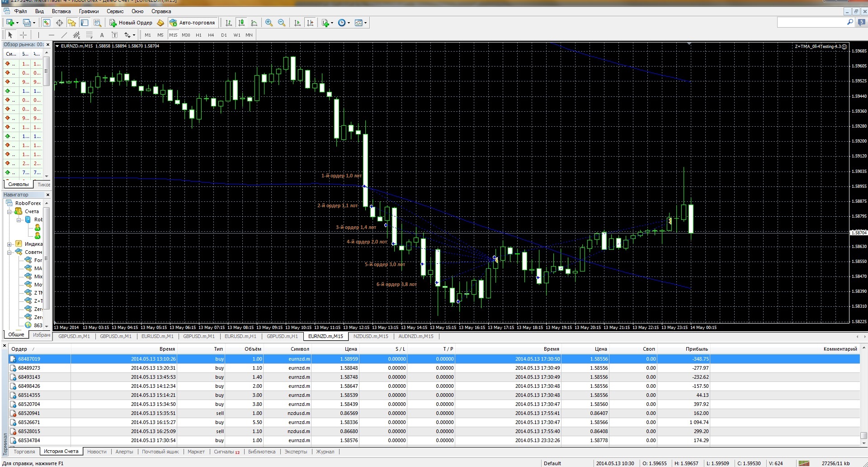Select the text label tool
868x467 pixels.
[x=114, y=35]
